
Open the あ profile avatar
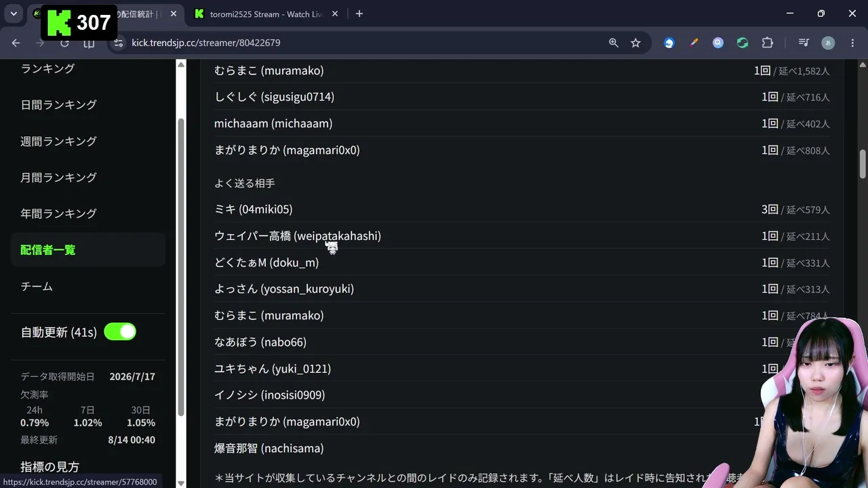point(828,43)
